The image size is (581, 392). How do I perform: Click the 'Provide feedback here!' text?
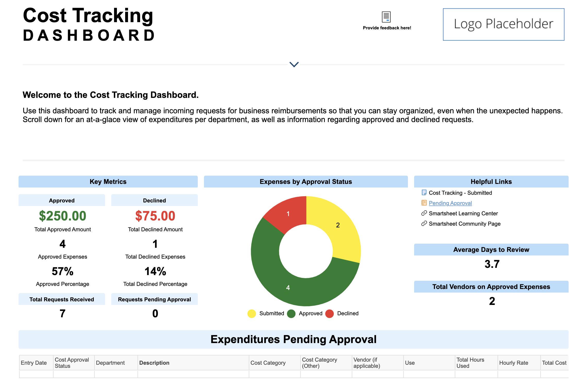point(387,28)
